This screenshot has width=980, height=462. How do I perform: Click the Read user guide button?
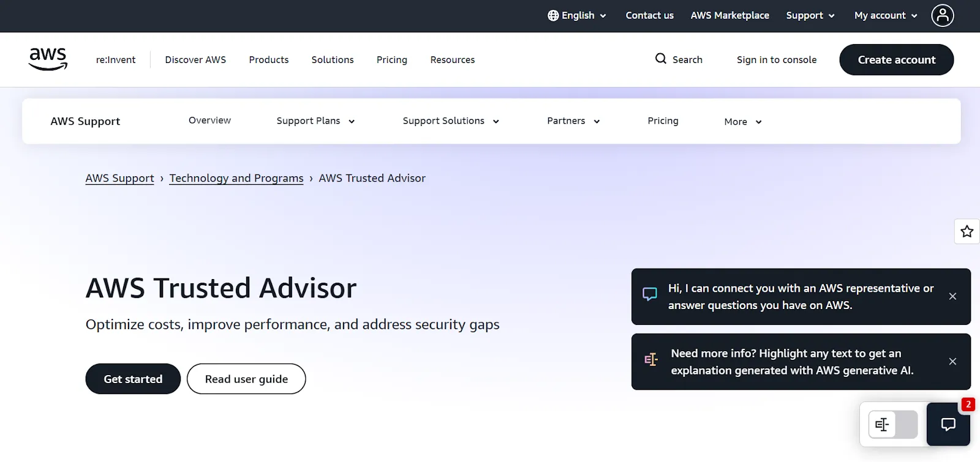246,379
